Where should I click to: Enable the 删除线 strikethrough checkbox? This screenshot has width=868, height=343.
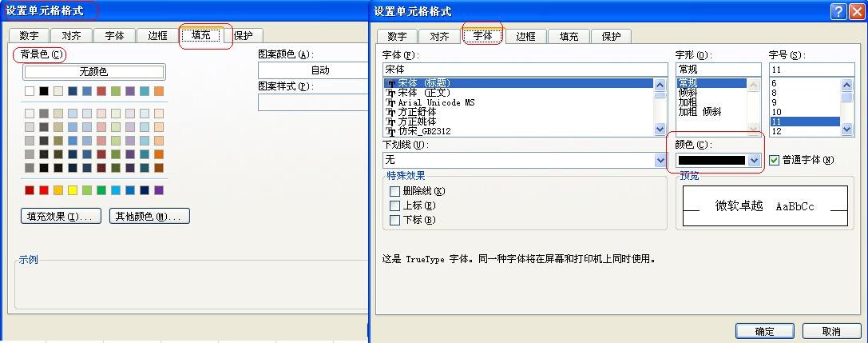(394, 191)
